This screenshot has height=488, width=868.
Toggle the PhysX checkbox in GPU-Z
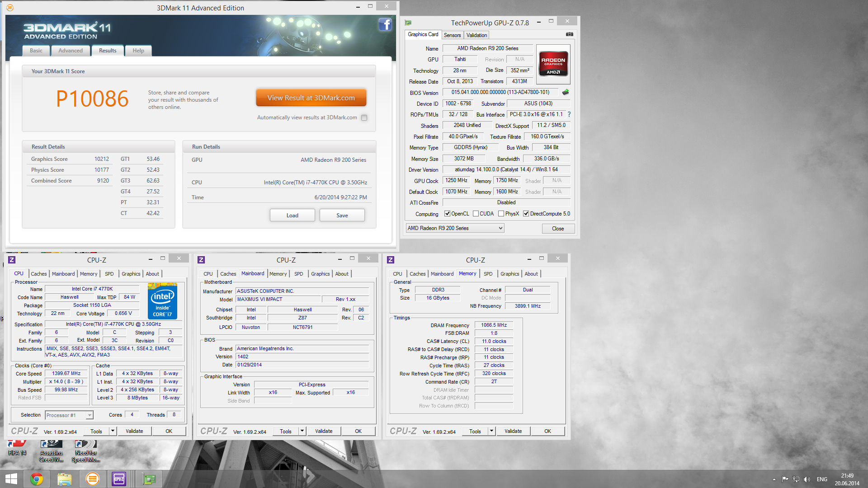[501, 214]
